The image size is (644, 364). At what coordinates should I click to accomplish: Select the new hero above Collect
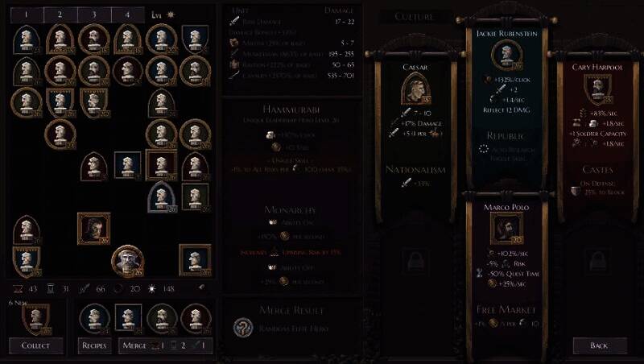[35, 320]
